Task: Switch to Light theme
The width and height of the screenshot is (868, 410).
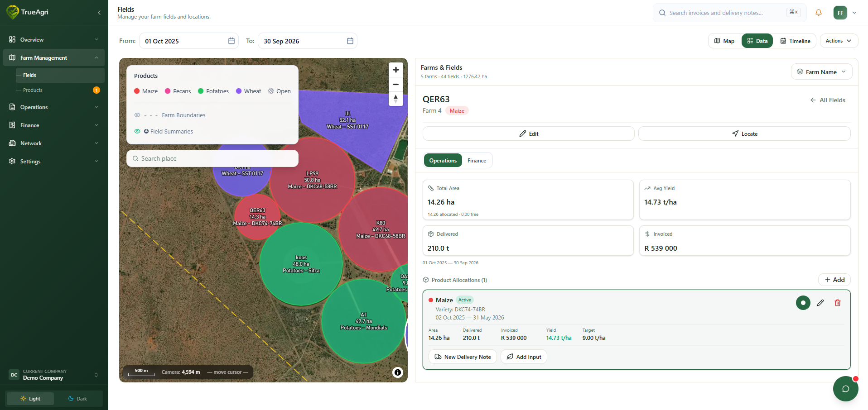Action: (30, 399)
